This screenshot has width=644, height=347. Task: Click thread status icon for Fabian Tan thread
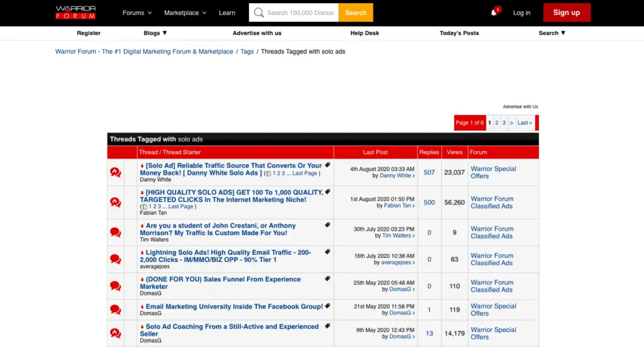pyautogui.click(x=116, y=202)
